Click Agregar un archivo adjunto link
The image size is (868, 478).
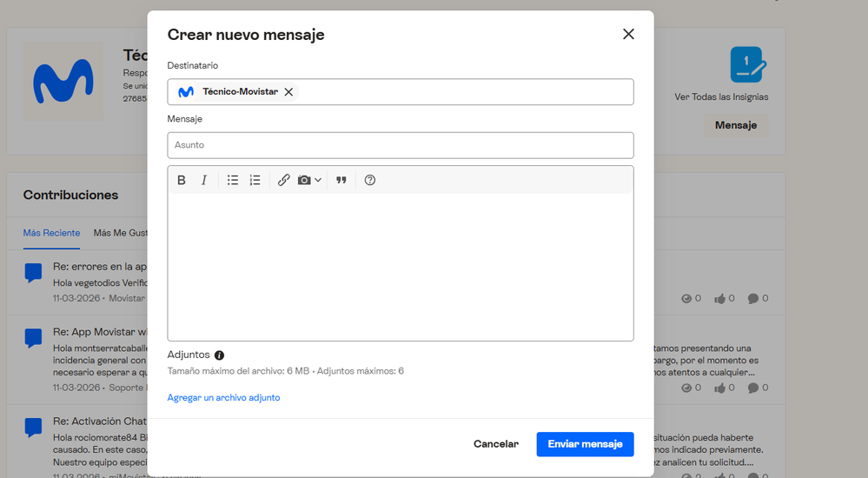coord(223,397)
